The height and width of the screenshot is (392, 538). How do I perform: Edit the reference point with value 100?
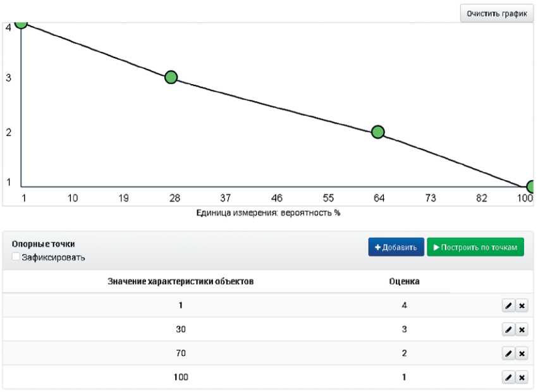[x=508, y=377]
